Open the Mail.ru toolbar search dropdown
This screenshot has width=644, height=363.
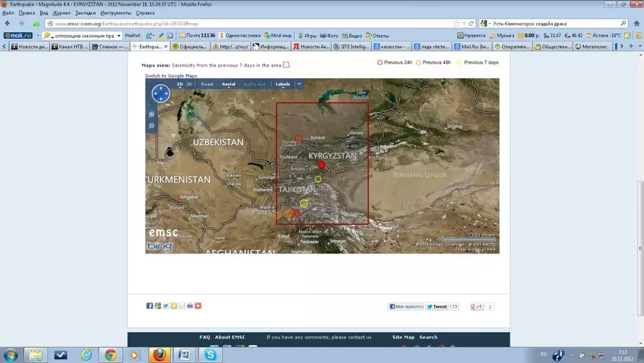click(118, 35)
